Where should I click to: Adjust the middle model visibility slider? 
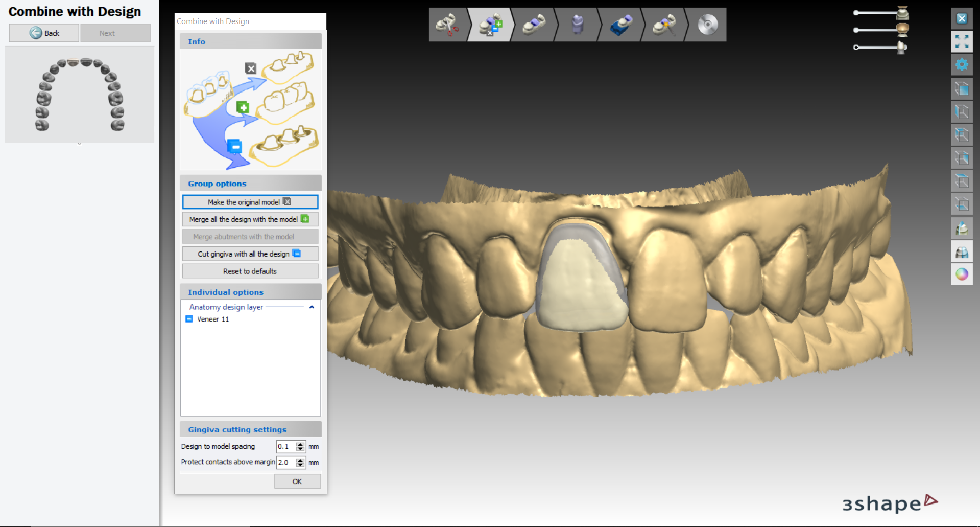click(x=881, y=30)
